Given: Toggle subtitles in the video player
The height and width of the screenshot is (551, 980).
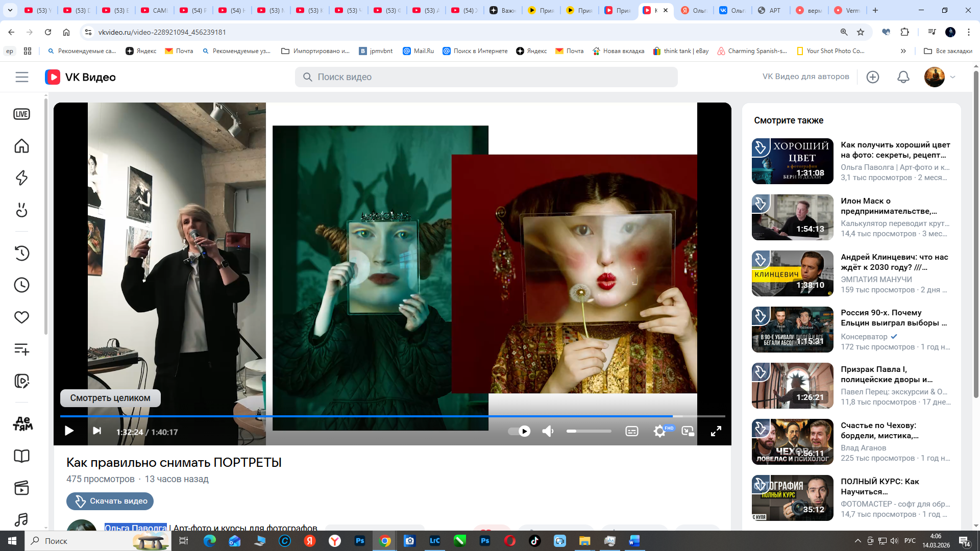Looking at the screenshot, I should click(631, 432).
